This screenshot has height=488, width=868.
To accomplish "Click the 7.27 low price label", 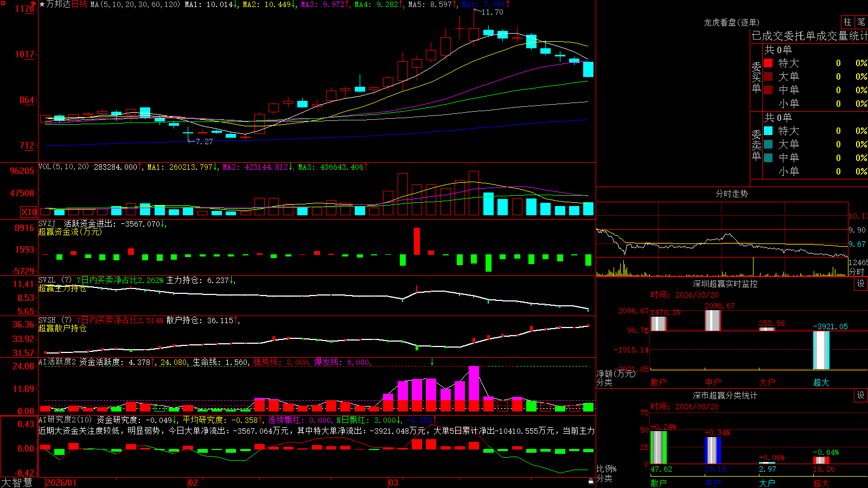I will 204,142.
